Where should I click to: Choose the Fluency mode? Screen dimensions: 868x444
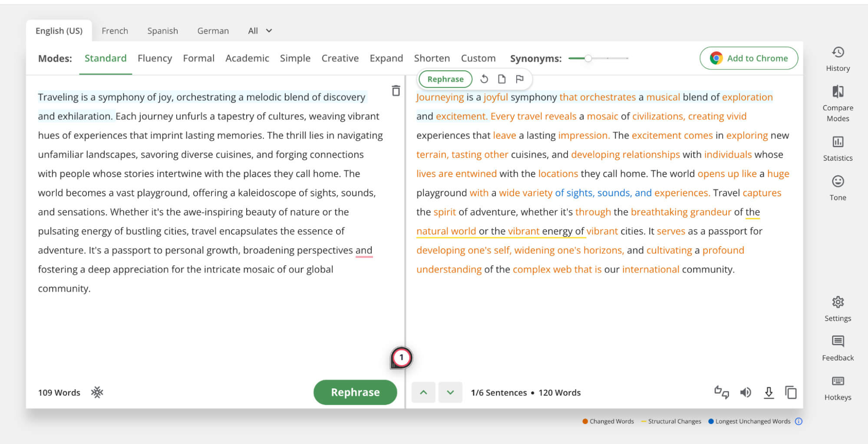coord(155,58)
